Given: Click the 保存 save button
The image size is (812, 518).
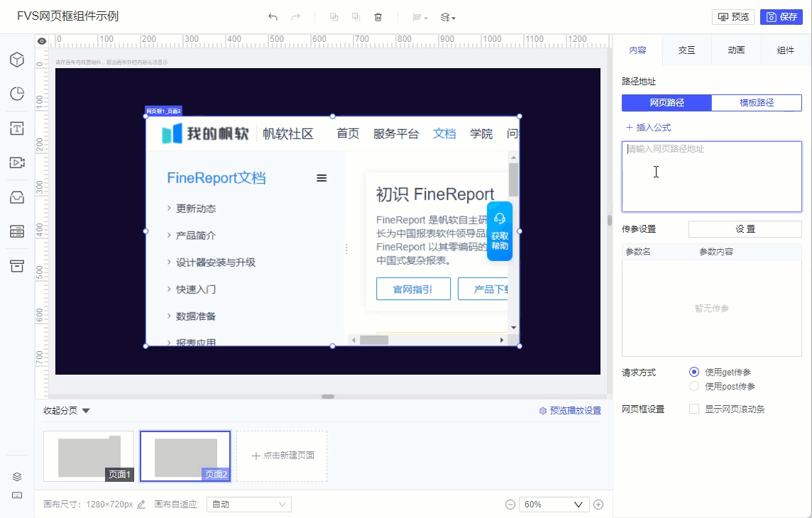Looking at the screenshot, I should 781,17.
